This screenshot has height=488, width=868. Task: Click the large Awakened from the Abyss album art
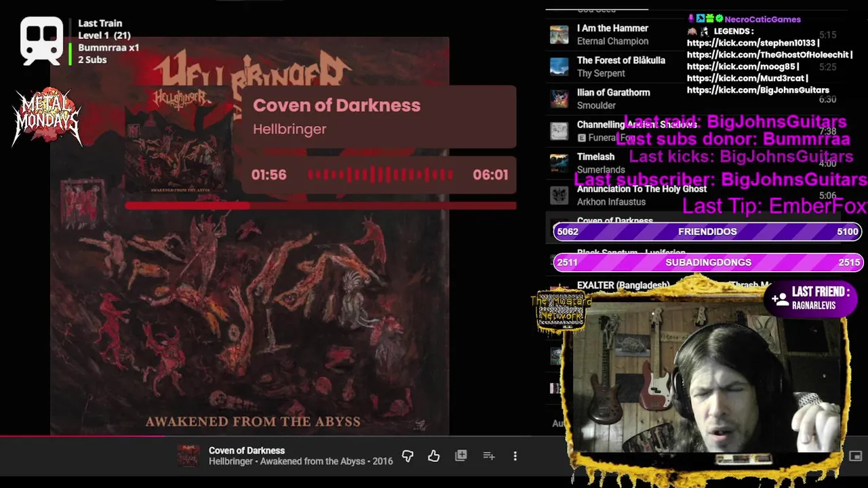(250, 236)
